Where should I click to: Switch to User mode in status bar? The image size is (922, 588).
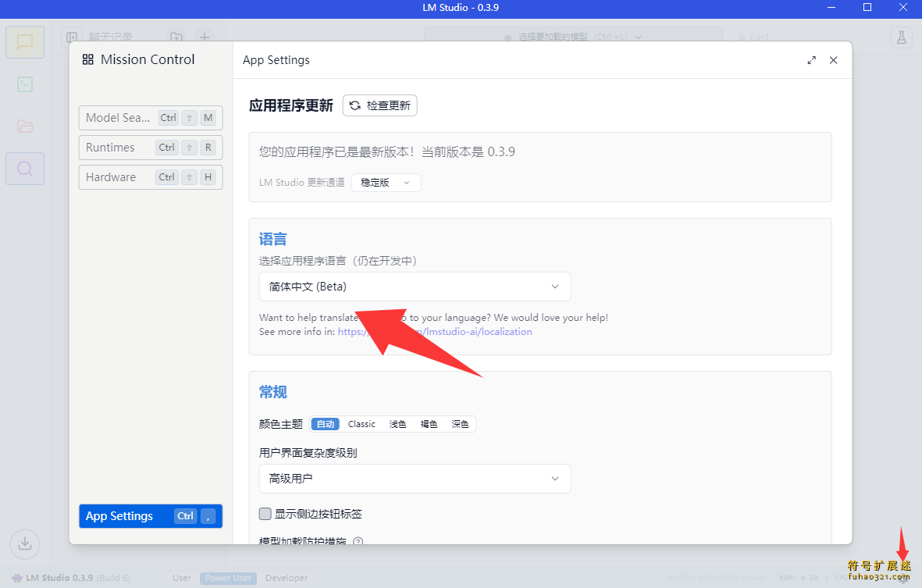[182, 578]
